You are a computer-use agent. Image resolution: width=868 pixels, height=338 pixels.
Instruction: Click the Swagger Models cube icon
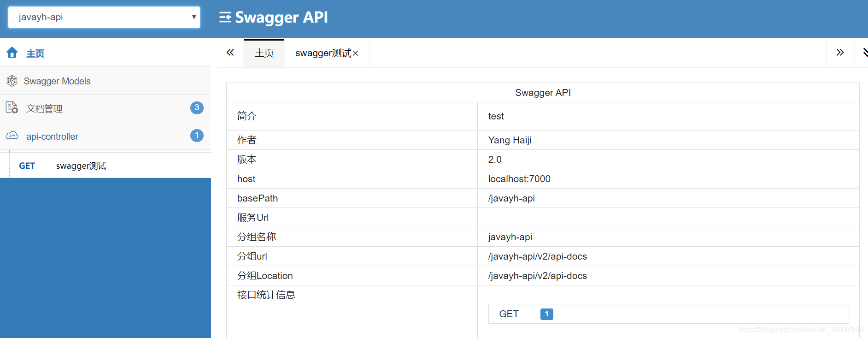pos(12,81)
